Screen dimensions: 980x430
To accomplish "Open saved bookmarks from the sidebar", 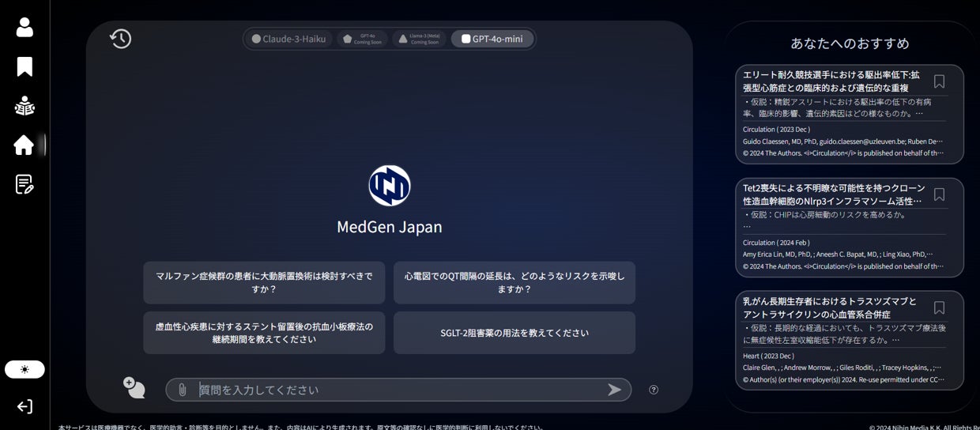I will 24,66.
